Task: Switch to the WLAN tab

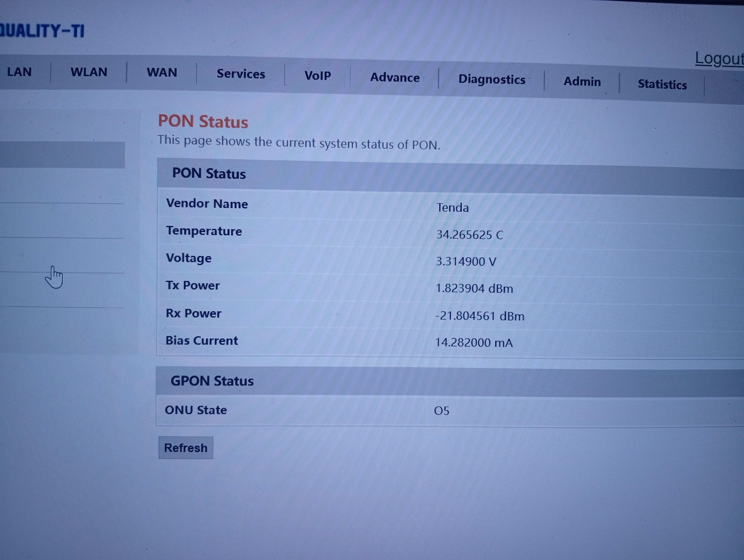Action: pos(89,72)
